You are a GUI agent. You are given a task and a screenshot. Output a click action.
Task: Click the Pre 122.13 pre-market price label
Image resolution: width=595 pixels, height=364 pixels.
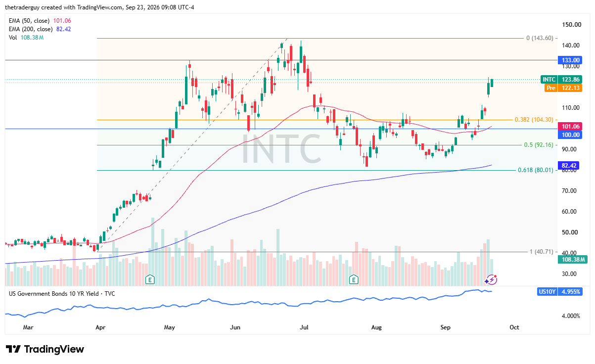(x=563, y=88)
